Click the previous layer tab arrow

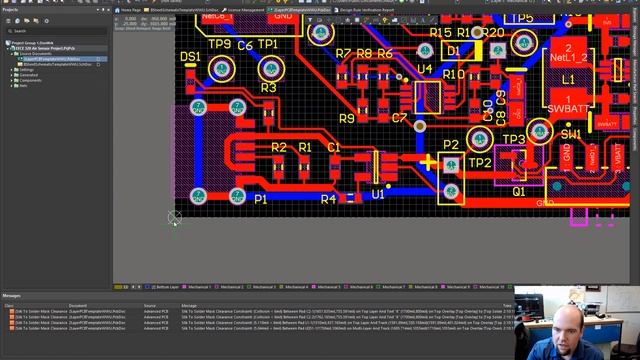point(133,287)
